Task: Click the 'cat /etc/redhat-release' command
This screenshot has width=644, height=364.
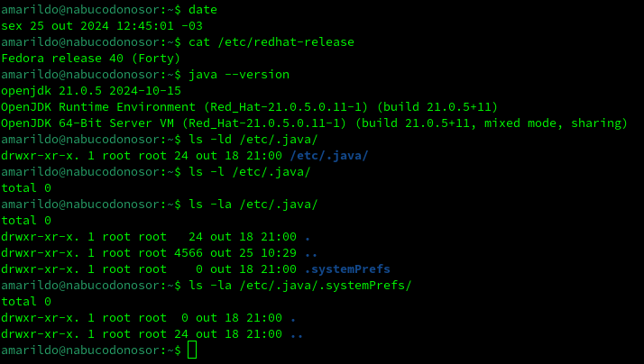Action: (x=271, y=41)
